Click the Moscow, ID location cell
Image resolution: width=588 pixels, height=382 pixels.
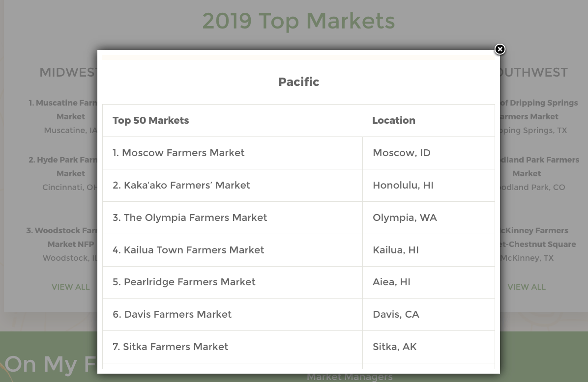(402, 153)
